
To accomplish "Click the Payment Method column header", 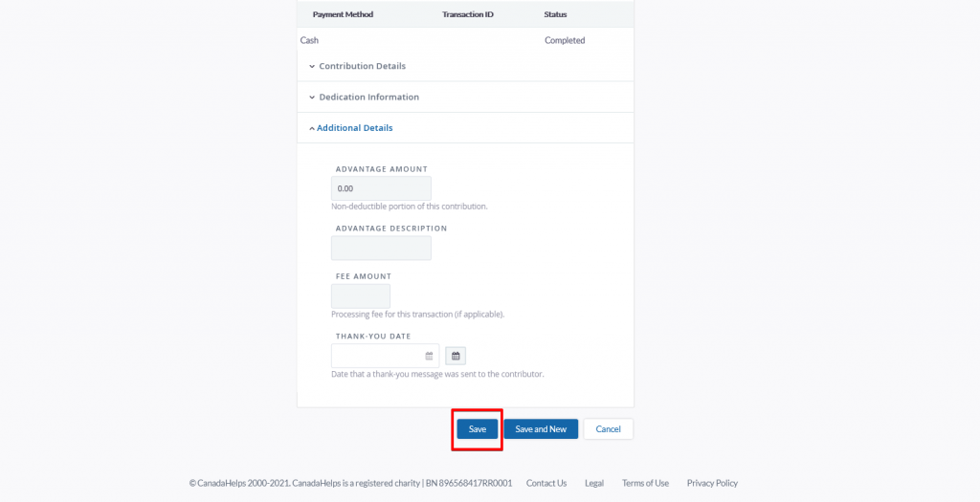I will pos(344,14).
